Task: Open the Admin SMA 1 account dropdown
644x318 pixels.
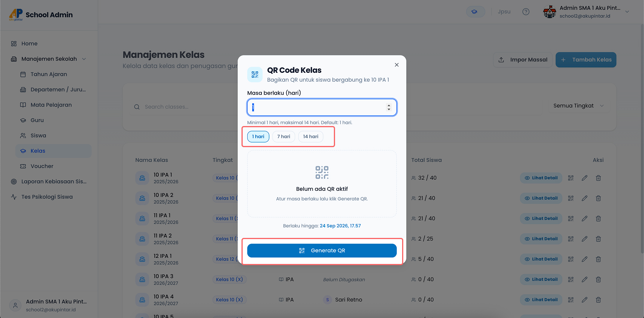Action: [x=627, y=12]
